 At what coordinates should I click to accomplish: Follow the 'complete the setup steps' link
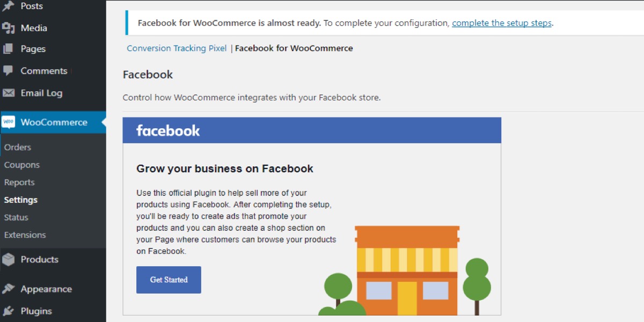click(502, 23)
